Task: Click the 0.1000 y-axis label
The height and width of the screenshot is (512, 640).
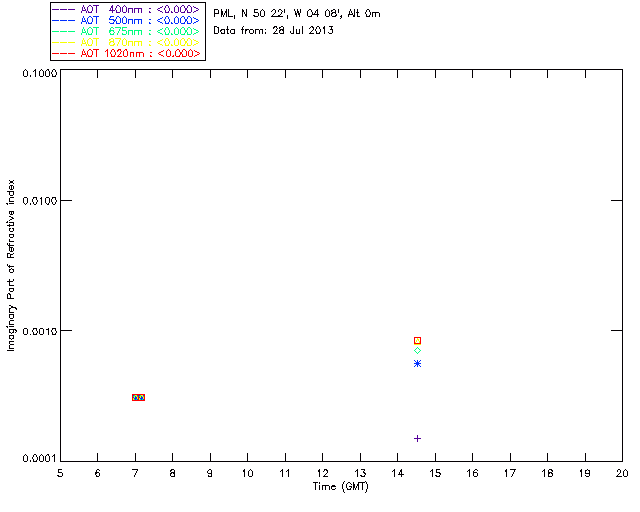Action: (40, 73)
